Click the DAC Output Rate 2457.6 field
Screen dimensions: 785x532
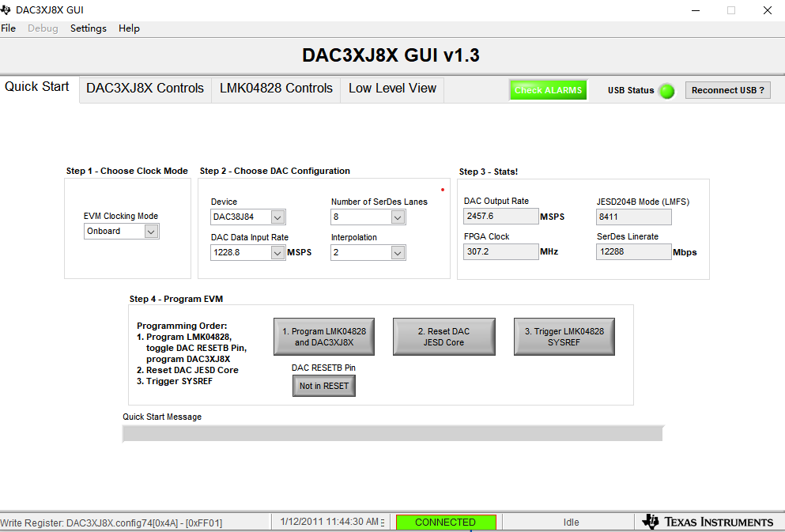[501, 217]
